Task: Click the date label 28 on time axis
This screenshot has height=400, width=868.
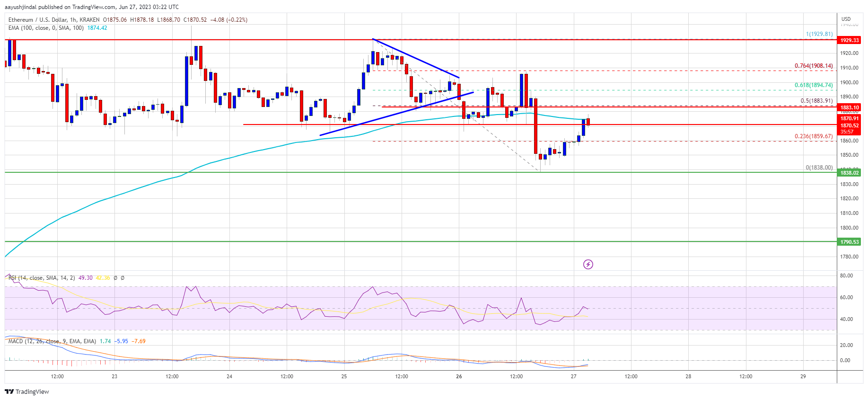Action: (688, 376)
